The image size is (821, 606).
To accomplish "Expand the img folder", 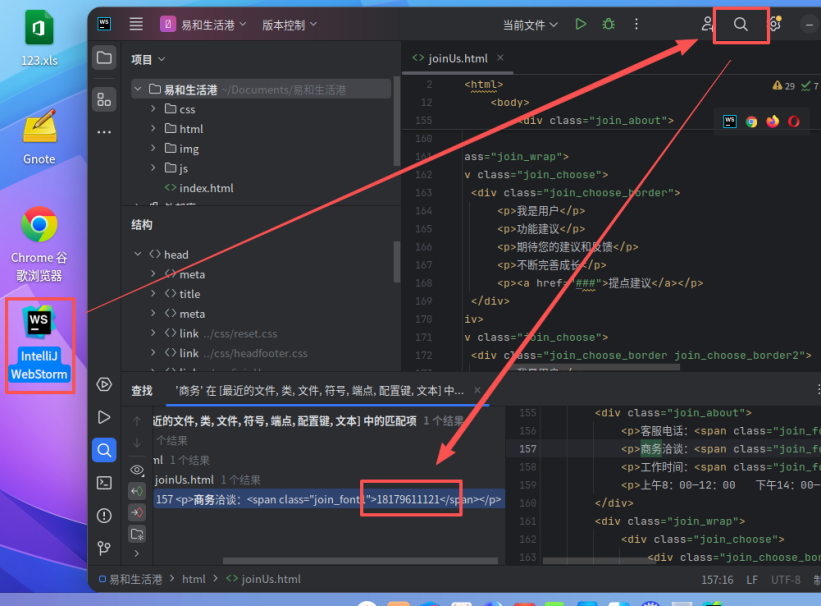I will [153, 148].
